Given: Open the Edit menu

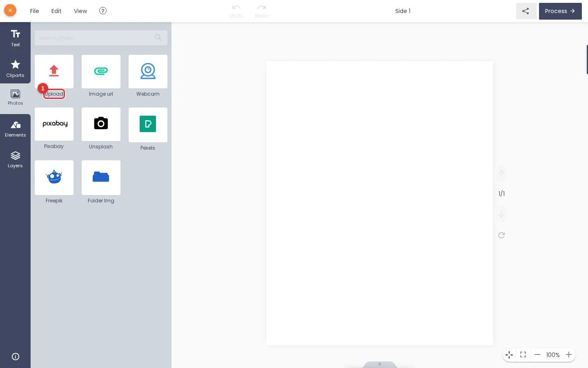Looking at the screenshot, I should click(x=56, y=11).
